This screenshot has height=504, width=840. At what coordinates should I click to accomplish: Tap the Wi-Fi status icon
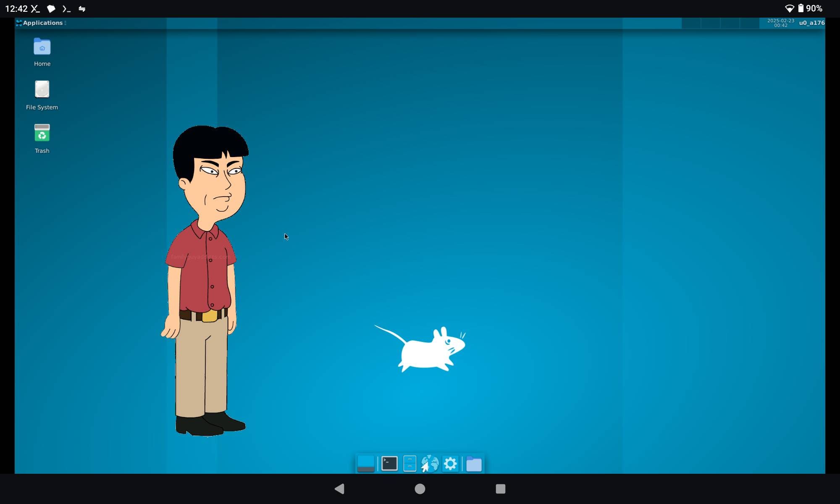coord(789,8)
